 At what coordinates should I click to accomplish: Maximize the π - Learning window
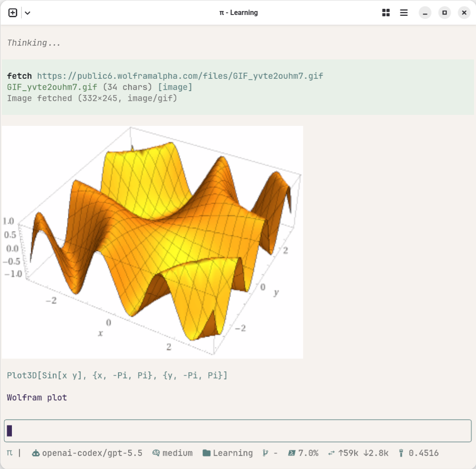[444, 13]
